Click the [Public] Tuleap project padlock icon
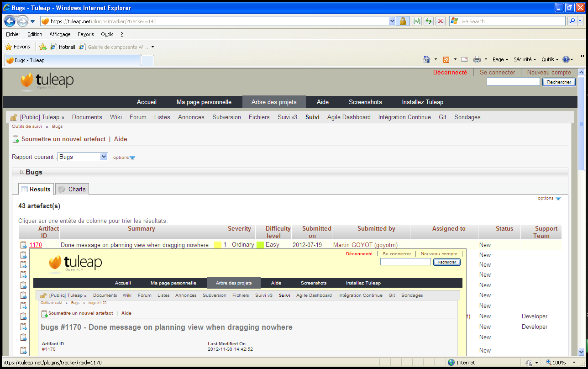 [14, 117]
